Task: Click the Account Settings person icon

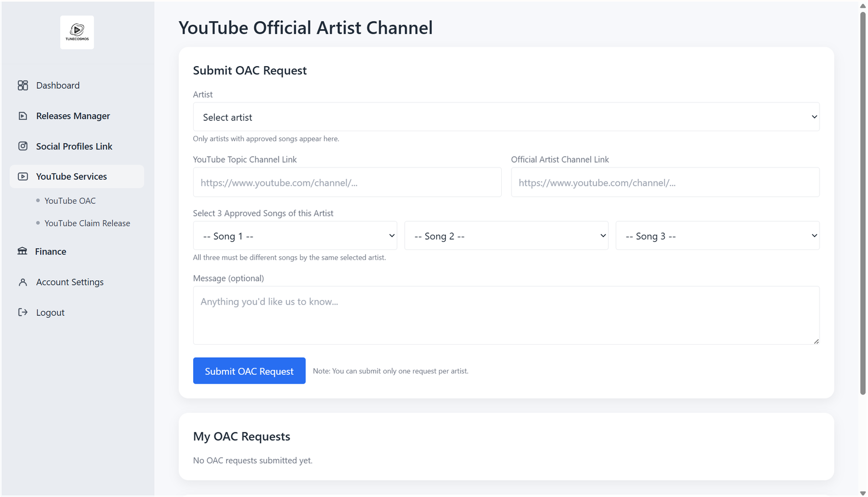Action: click(23, 282)
